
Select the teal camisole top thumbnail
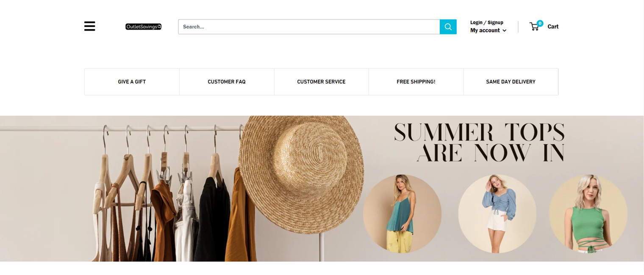point(402,213)
